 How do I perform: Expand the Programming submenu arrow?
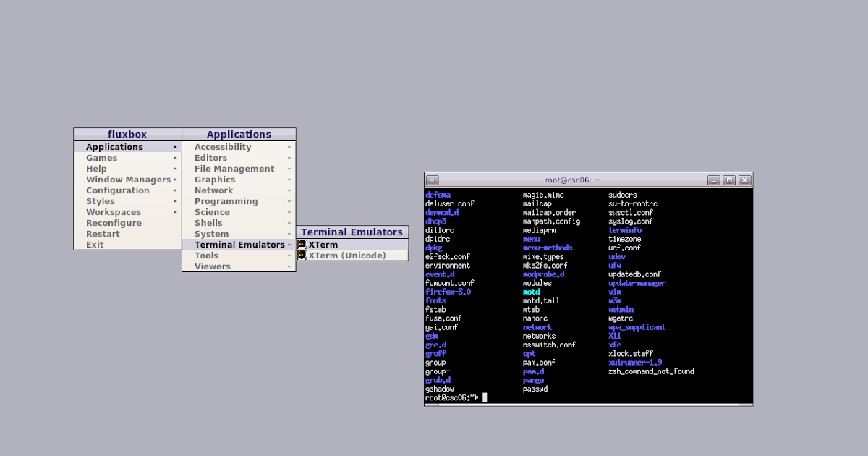[x=289, y=201]
